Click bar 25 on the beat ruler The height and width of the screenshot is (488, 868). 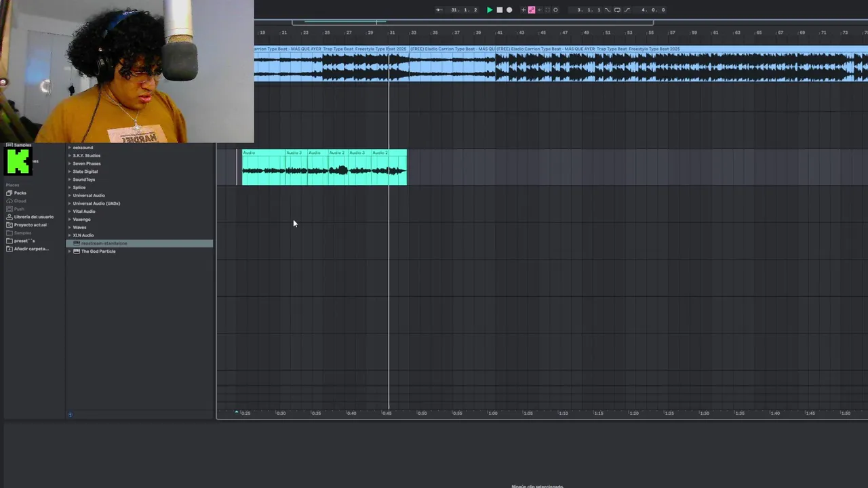(327, 33)
